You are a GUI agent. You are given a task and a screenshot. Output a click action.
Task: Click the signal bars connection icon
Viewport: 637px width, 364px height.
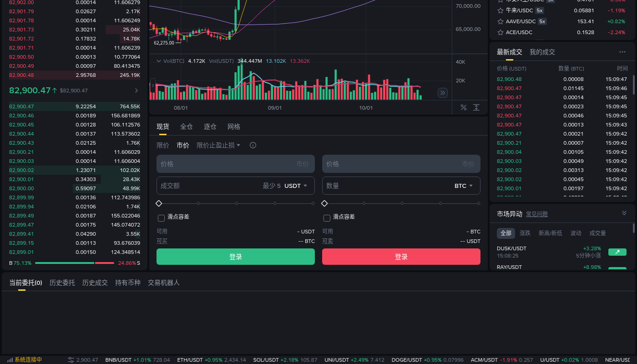[10, 360]
